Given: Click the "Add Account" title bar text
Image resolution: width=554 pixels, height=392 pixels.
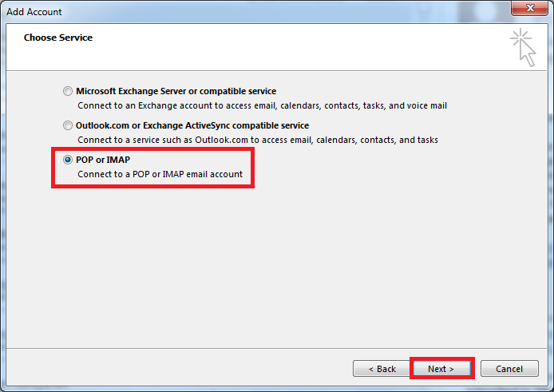Looking at the screenshot, I should pyautogui.click(x=34, y=12).
